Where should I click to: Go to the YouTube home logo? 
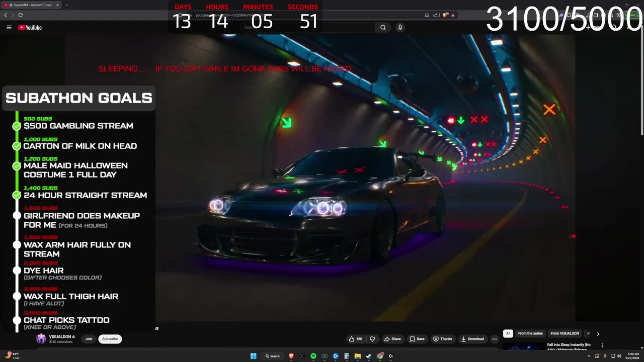[x=30, y=28]
